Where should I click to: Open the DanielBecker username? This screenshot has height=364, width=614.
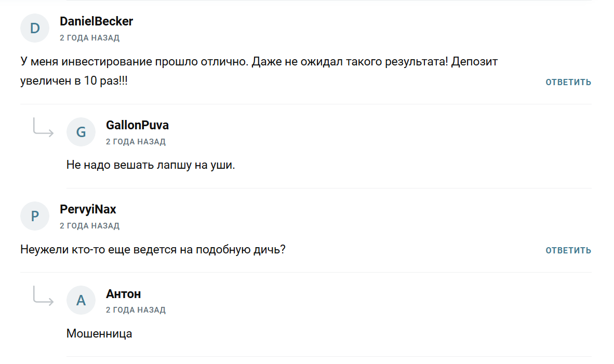pos(96,21)
